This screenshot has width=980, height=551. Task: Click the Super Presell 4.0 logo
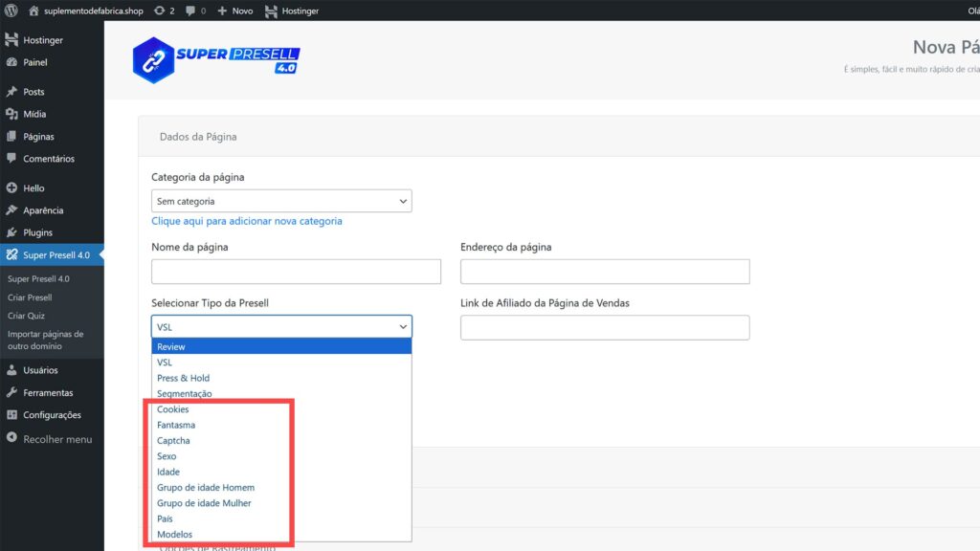tap(216, 59)
